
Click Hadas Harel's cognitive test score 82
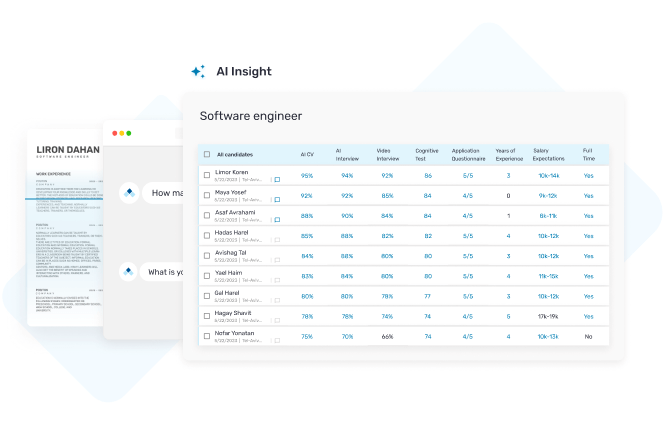(428, 236)
